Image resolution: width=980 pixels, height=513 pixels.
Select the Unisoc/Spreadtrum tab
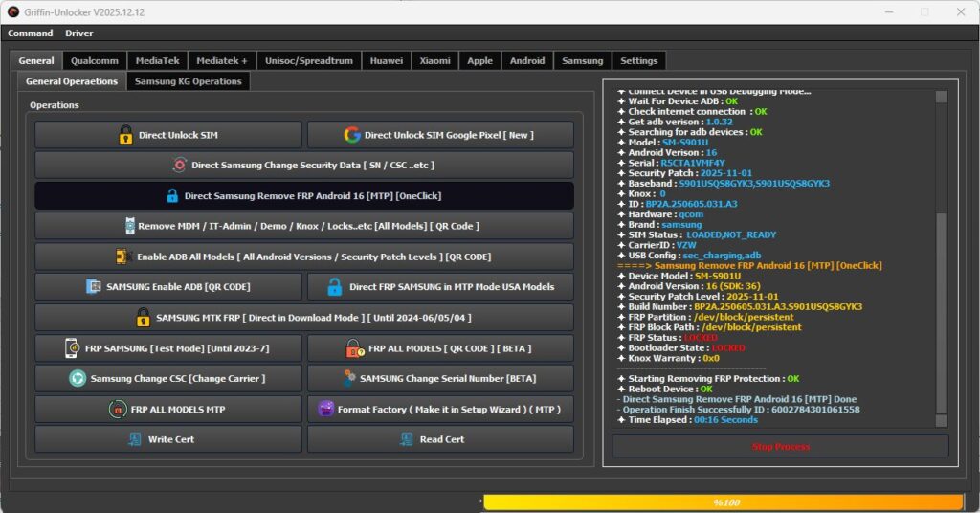309,60
